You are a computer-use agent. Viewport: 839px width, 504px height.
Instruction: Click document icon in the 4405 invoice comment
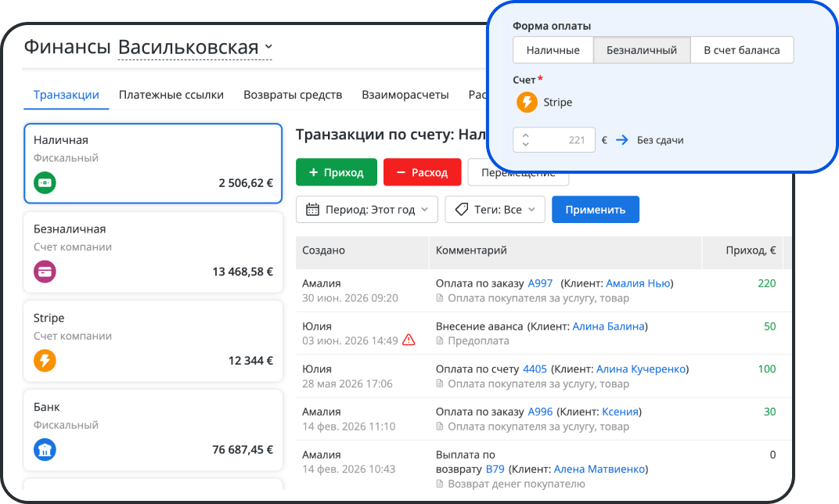click(x=440, y=383)
